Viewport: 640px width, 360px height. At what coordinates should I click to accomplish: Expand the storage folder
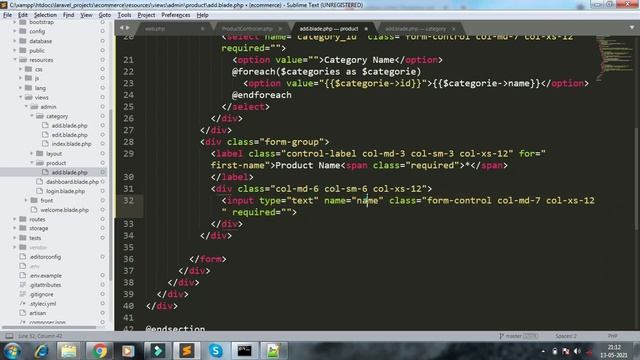pyautogui.click(x=15, y=228)
